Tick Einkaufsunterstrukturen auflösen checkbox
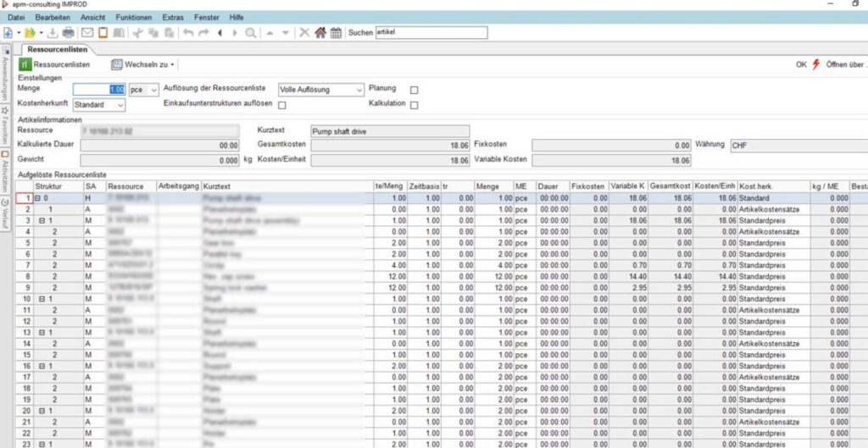Viewport: 868px width, 448px height. point(282,105)
